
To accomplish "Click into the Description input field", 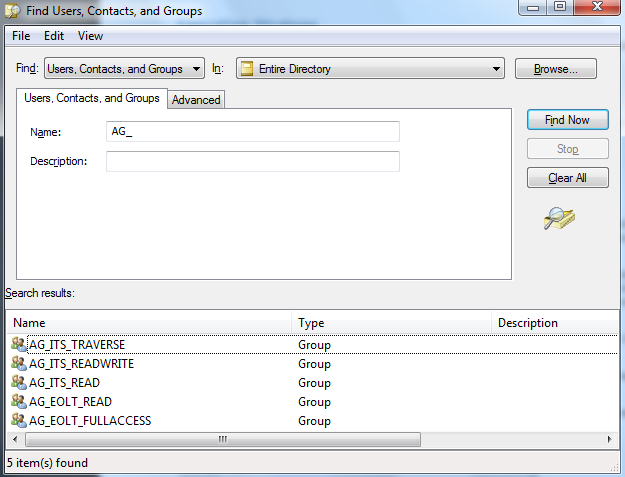I will [x=253, y=161].
